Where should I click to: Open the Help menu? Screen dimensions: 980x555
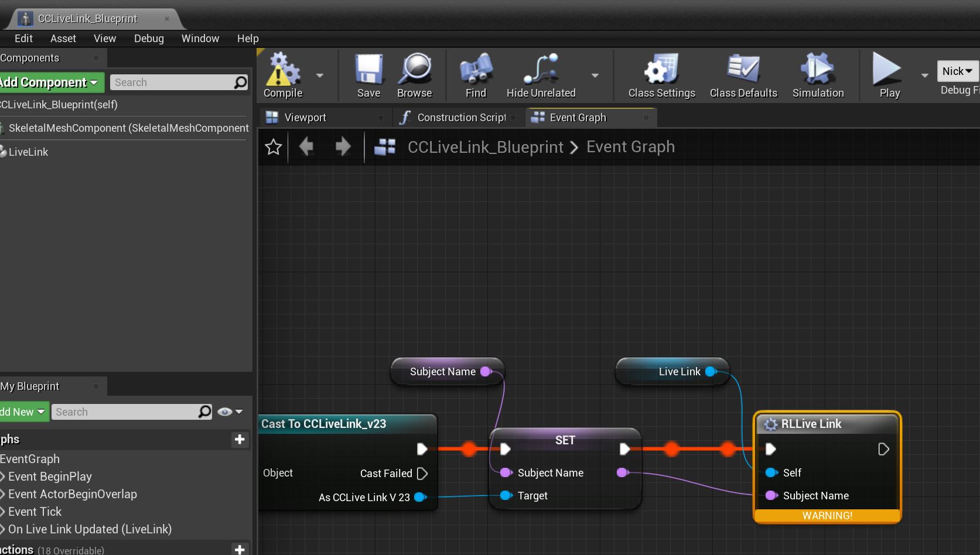tap(248, 39)
